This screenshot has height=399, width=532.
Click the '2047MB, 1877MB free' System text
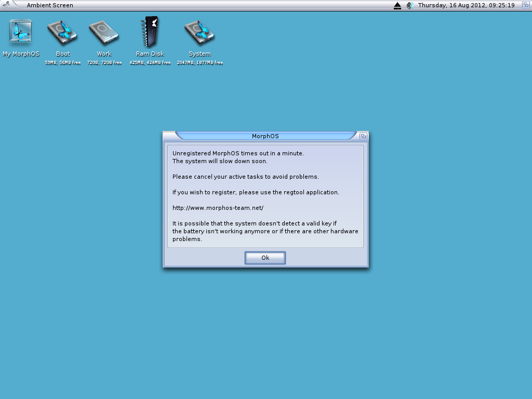point(200,62)
